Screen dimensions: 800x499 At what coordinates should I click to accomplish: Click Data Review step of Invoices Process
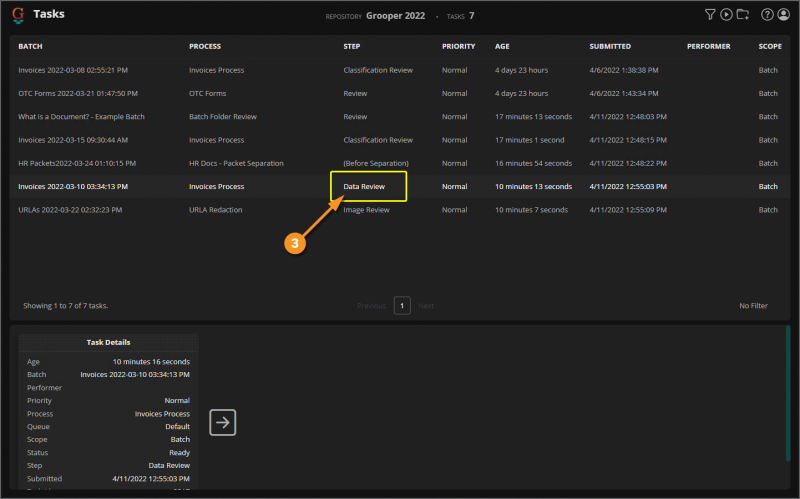tap(366, 186)
